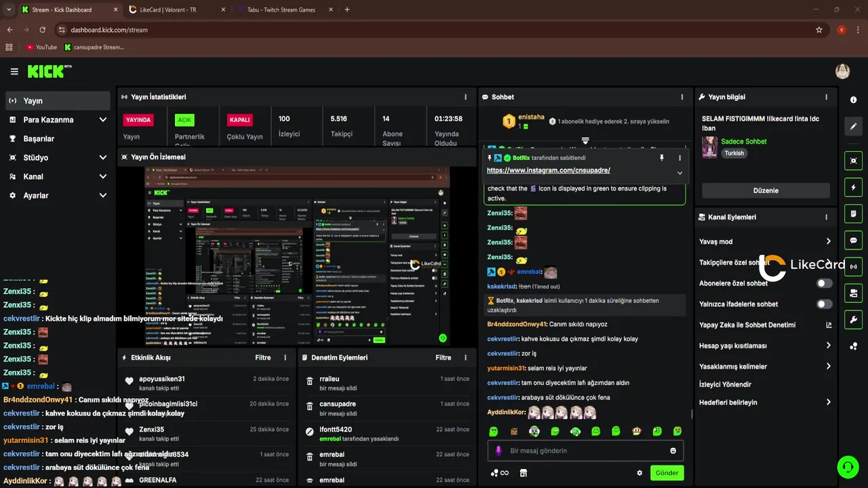Open the profile avatar menu
Viewport: 868px width, 488px height.
coord(842,71)
